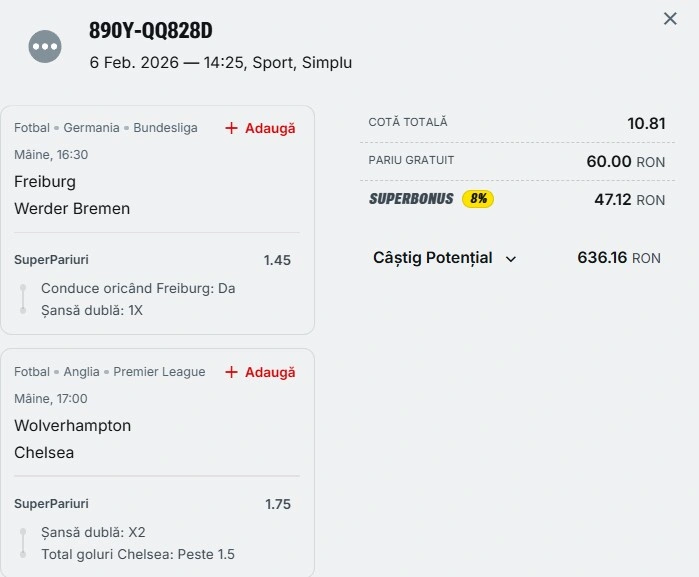Click the 1.45 SuperPariuri odds
This screenshot has height=577, width=699.
click(277, 260)
